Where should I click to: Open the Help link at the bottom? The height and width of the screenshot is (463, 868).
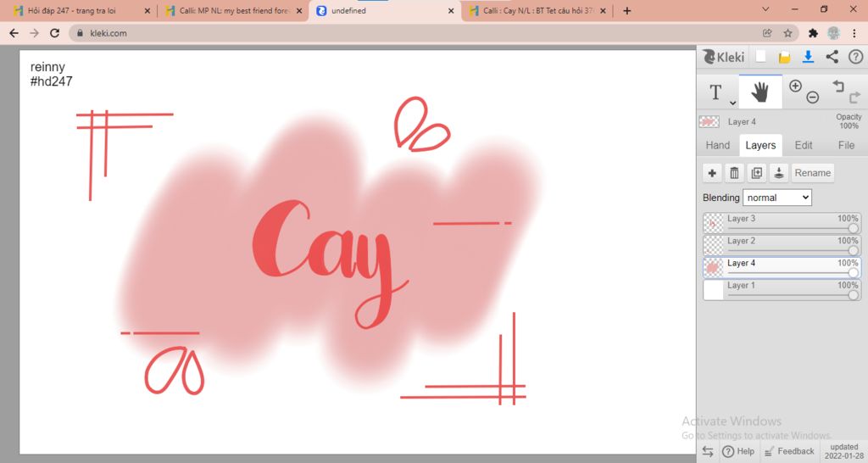click(738, 451)
